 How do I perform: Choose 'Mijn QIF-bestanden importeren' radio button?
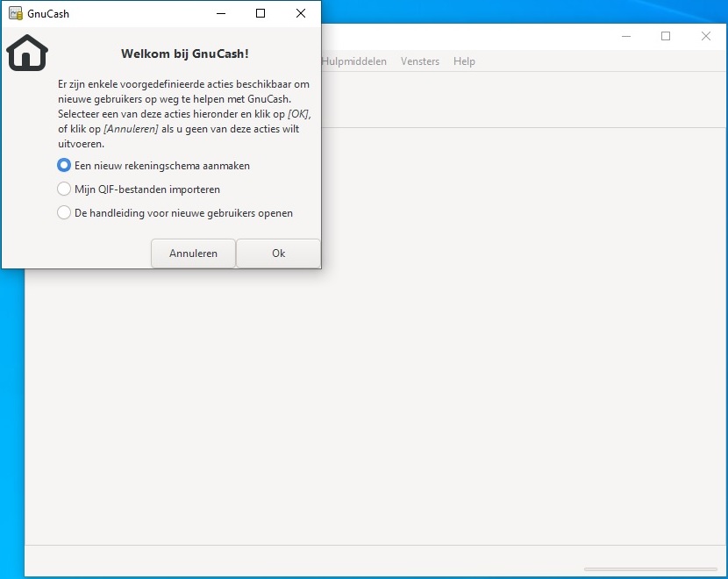64,189
